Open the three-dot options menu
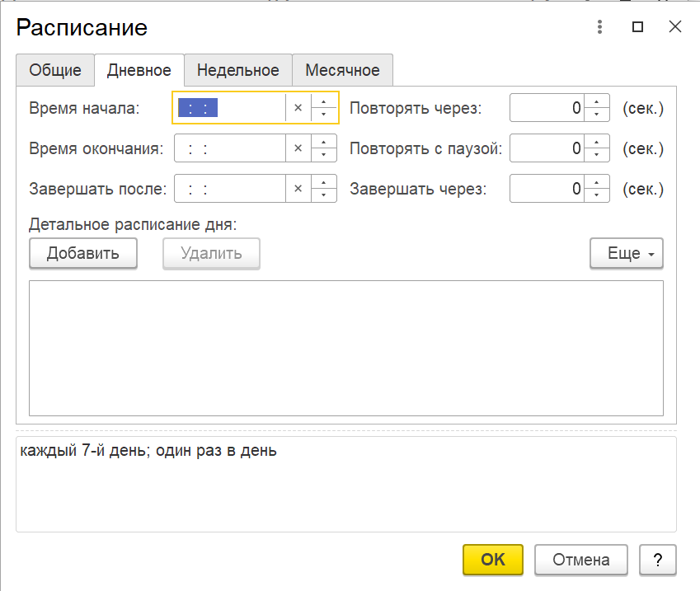700x591 pixels. pyautogui.click(x=599, y=26)
